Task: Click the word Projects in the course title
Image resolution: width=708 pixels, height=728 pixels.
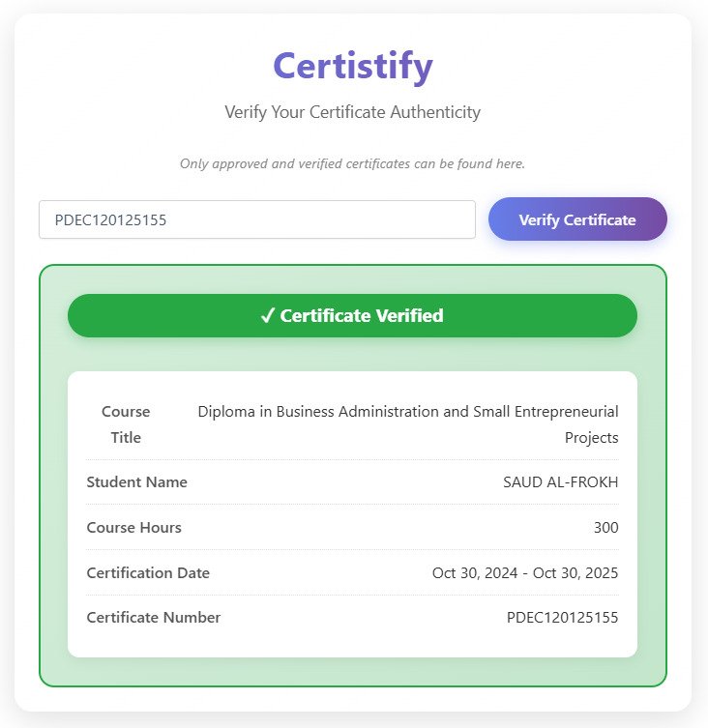Action: [x=591, y=438]
